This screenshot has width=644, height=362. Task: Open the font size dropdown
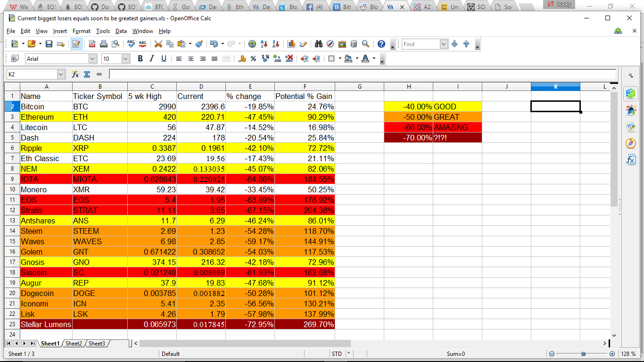125,59
